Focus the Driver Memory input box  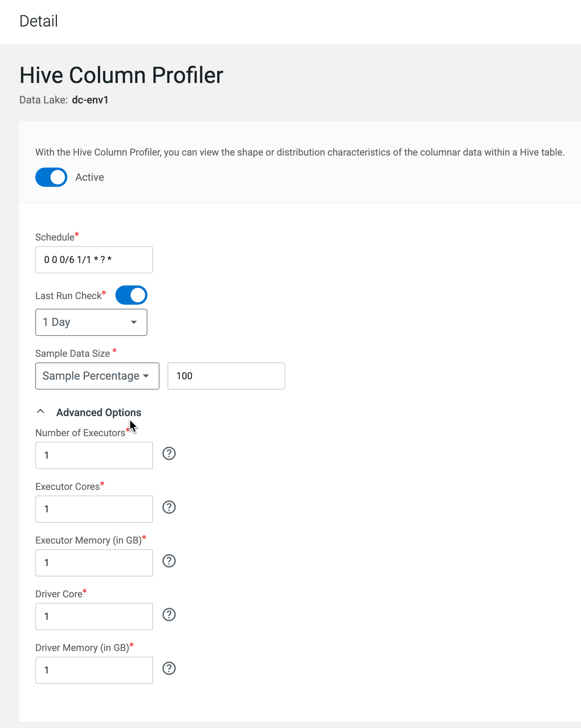point(94,670)
